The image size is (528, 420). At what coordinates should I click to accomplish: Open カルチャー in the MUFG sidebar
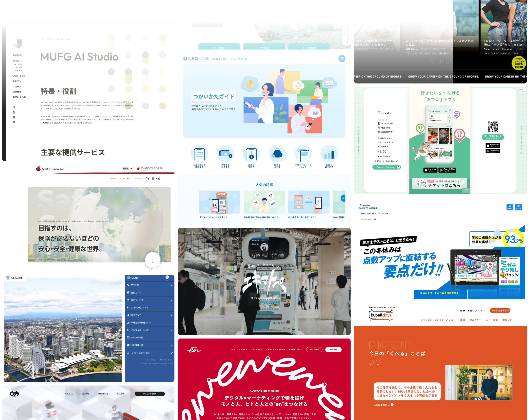pyautogui.click(x=18, y=81)
